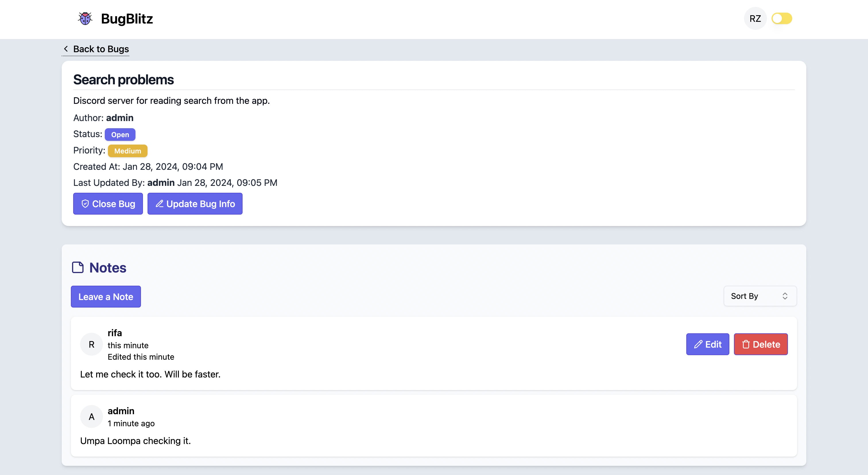Click the shield icon on Close Bug button

pos(85,204)
